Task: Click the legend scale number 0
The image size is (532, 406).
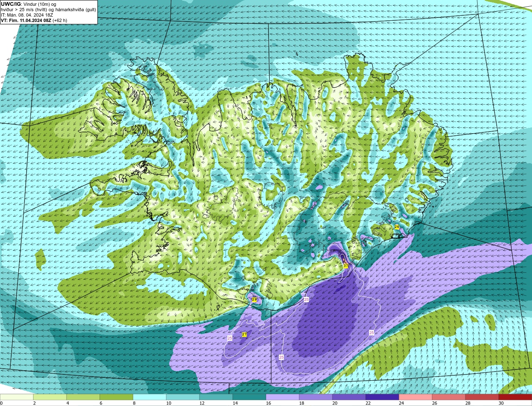Action: tap(2, 403)
